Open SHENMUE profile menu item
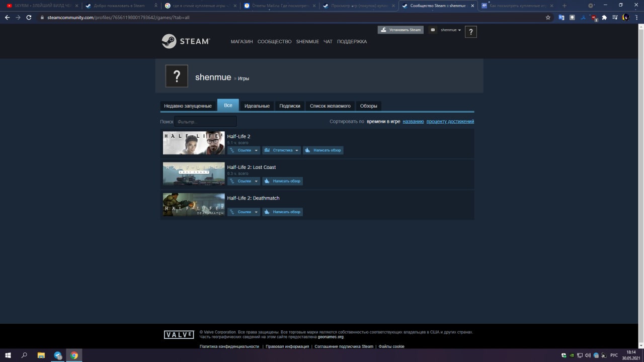Screen dimensions: 644x362 tap(307, 42)
